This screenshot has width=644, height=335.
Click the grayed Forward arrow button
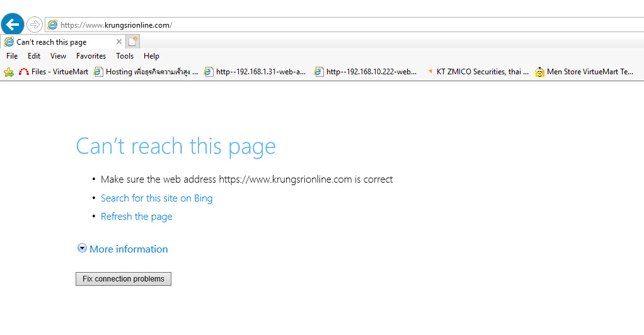tap(35, 25)
